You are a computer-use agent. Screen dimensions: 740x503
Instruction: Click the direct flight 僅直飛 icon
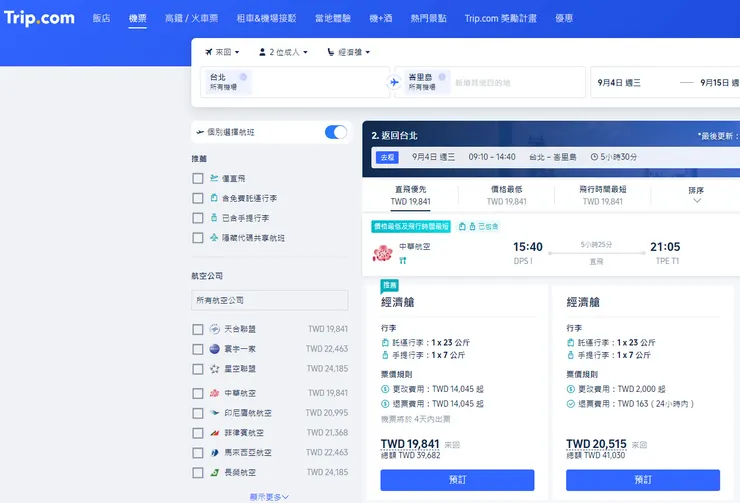click(214, 178)
